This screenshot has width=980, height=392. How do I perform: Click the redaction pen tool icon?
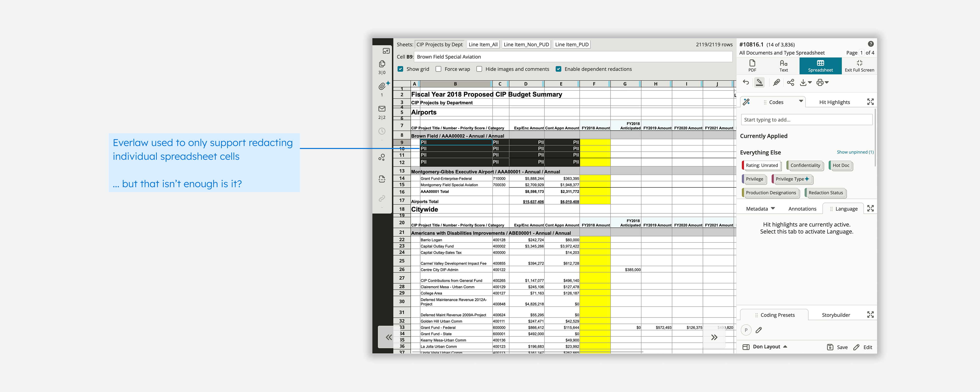pyautogui.click(x=759, y=82)
